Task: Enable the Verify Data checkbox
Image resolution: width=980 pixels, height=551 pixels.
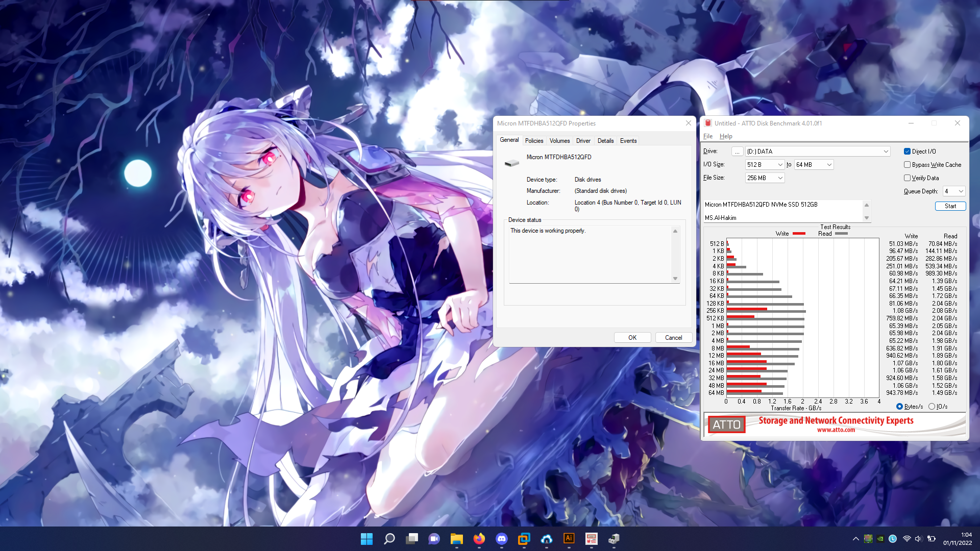Action: coord(907,178)
